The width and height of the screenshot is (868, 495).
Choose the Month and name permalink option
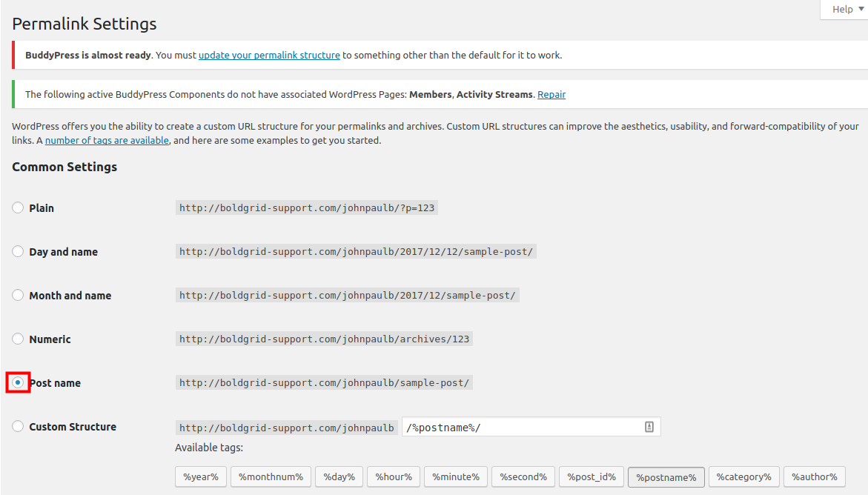[18, 296]
